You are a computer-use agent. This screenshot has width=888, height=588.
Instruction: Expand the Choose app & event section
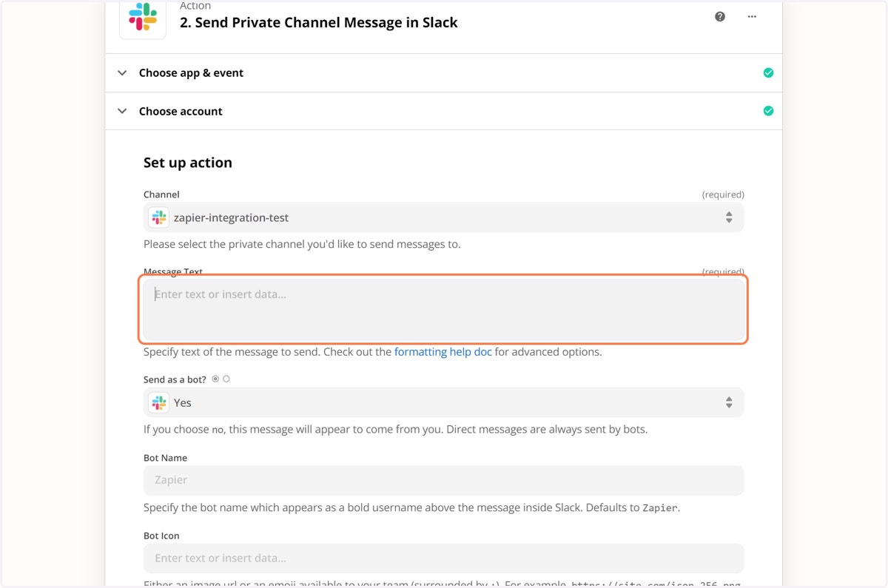click(x=444, y=72)
